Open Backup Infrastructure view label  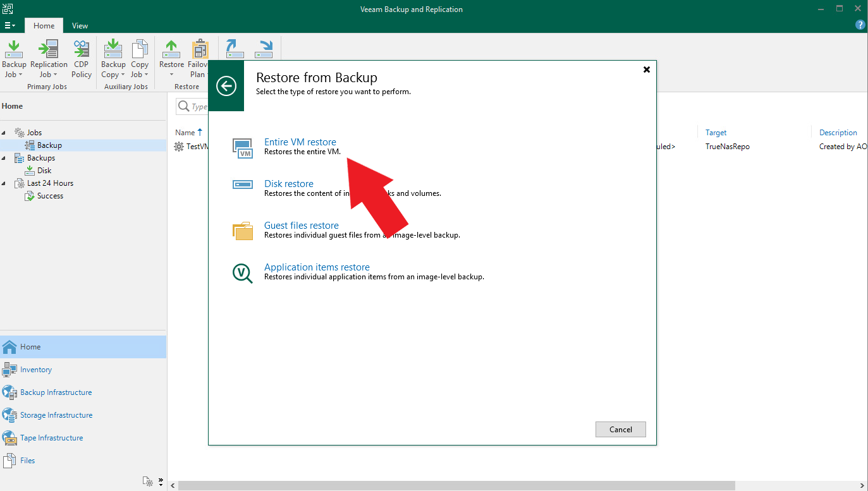coord(56,392)
